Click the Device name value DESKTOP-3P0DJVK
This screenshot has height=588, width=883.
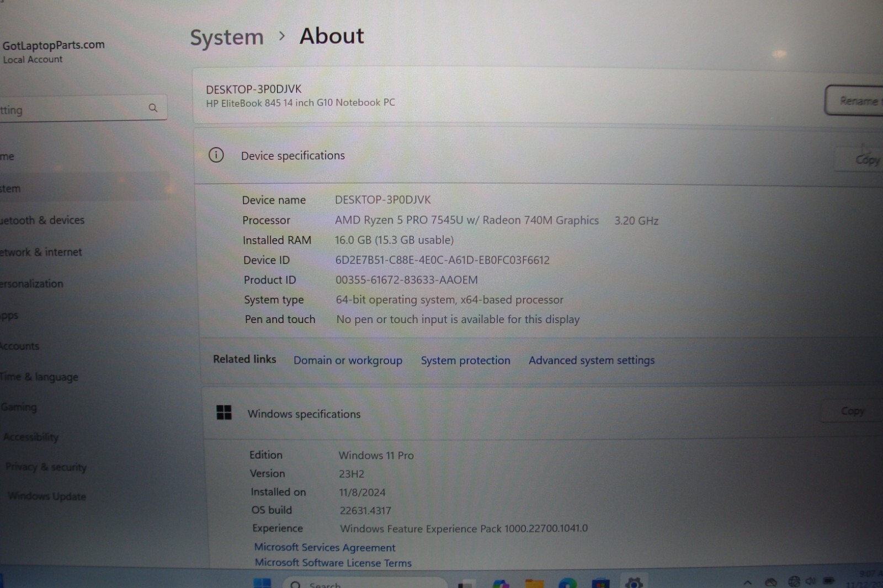click(x=382, y=200)
